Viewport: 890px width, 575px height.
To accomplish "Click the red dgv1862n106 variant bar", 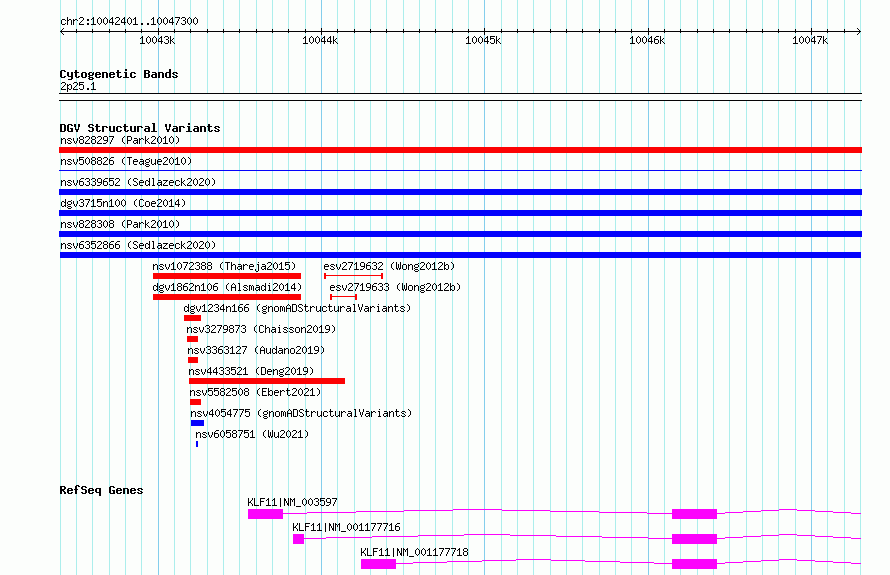I will [227, 297].
